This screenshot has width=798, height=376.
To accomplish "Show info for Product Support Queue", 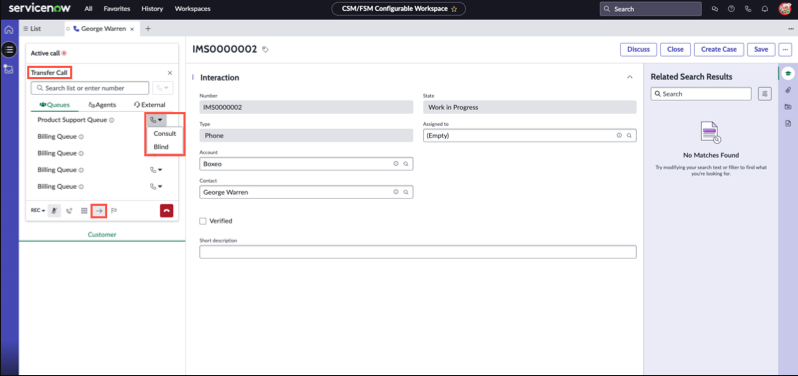I will [x=111, y=121].
